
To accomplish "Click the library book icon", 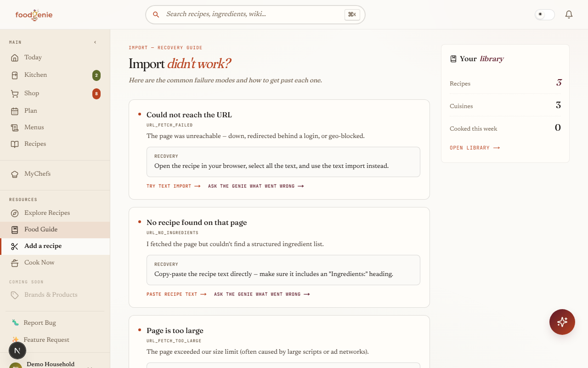I will 453,59.
